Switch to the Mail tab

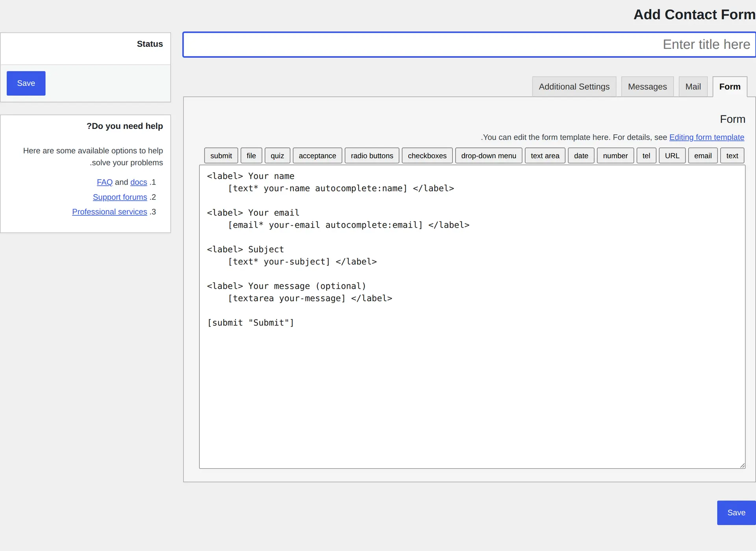click(693, 87)
